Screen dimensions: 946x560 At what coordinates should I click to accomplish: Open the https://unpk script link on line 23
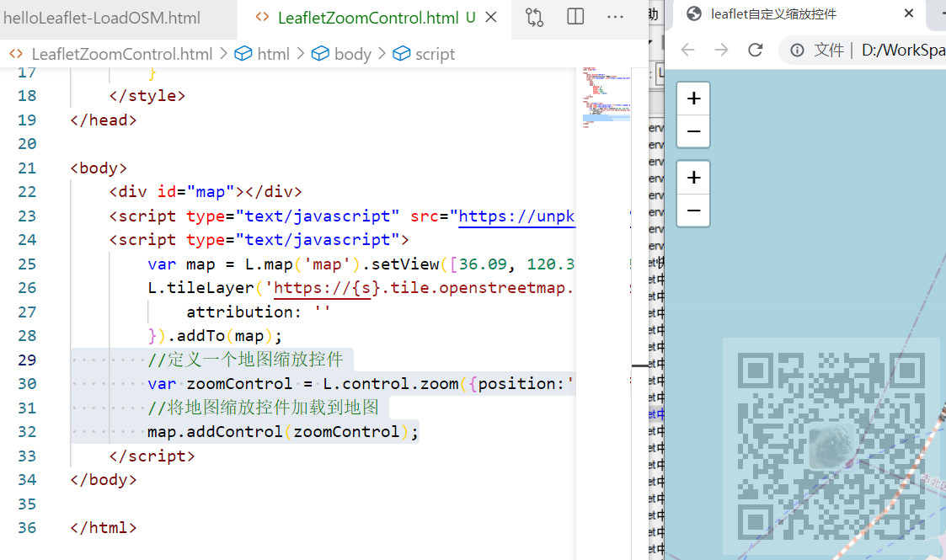(516, 216)
